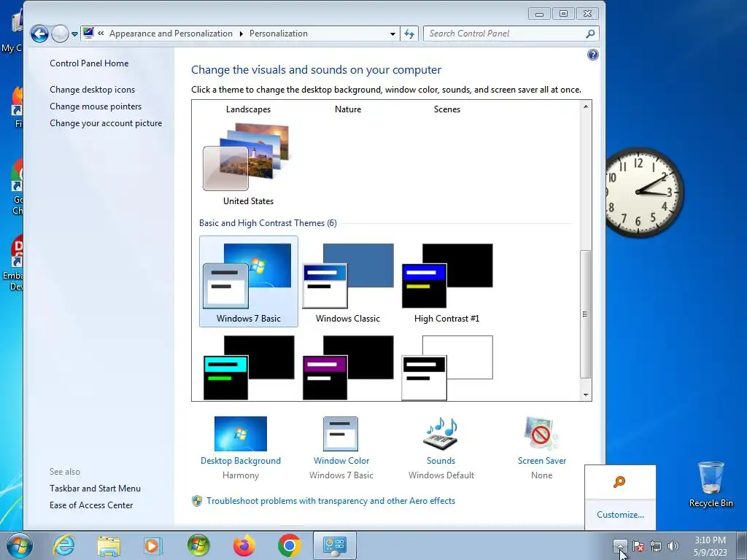The image size is (747, 560).
Task: Open Window Color settings icon
Action: (x=341, y=434)
